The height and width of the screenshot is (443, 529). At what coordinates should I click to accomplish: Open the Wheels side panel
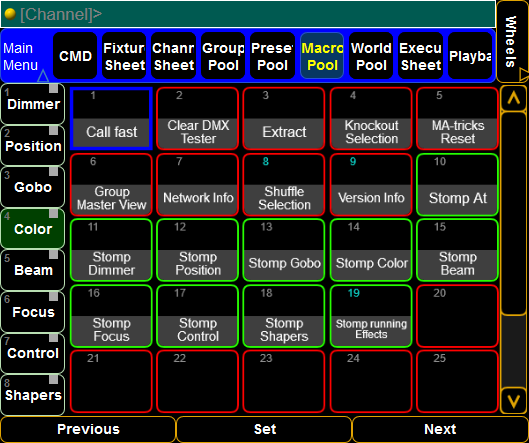pyautogui.click(x=511, y=41)
